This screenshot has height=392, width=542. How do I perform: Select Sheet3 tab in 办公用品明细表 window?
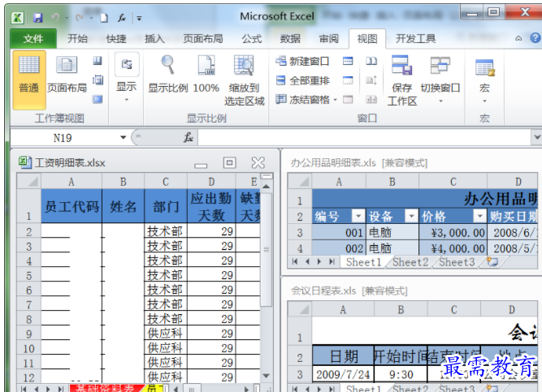pyautogui.click(x=457, y=262)
